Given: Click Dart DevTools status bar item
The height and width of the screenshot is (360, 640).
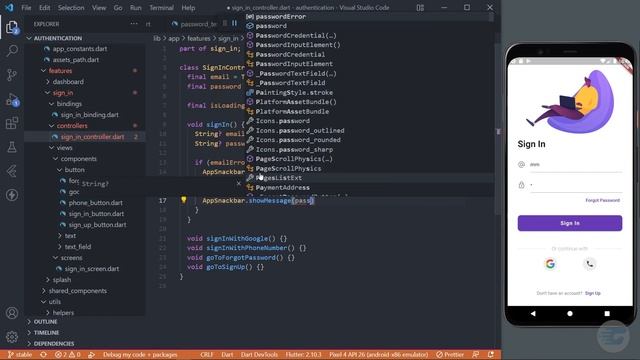Looking at the screenshot, I should tap(259, 355).
